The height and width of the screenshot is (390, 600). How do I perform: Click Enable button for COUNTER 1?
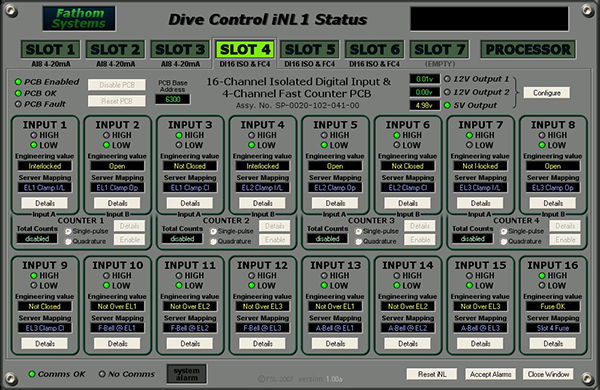[x=129, y=240]
